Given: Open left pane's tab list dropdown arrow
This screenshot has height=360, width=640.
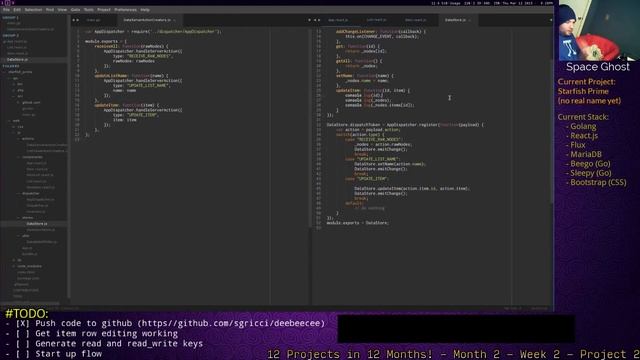Looking at the screenshot, I should point(309,20).
